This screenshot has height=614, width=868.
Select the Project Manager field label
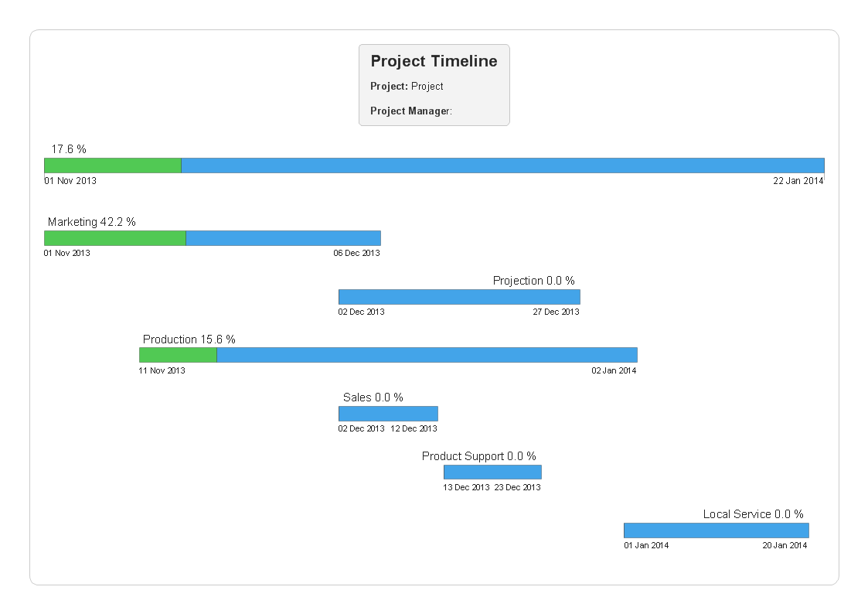point(410,111)
